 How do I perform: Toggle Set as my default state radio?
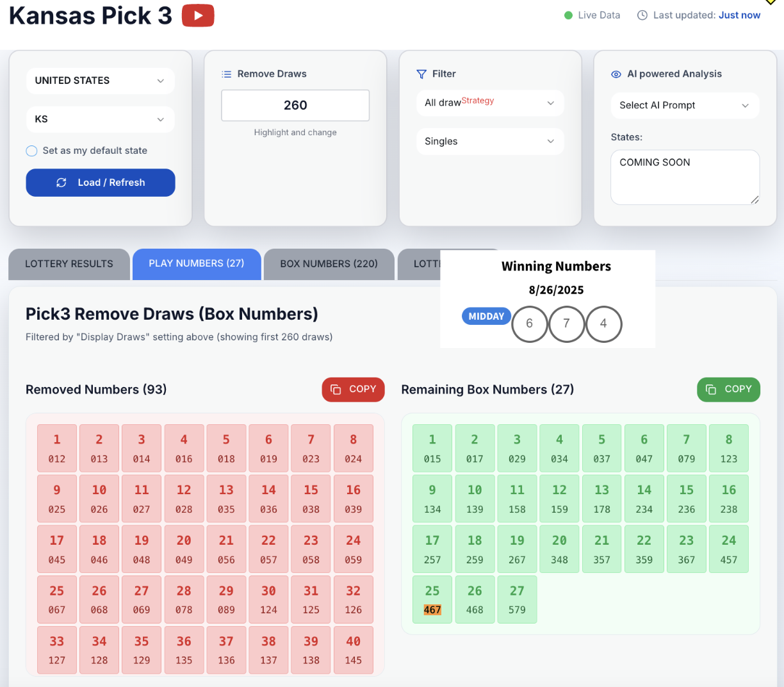pyautogui.click(x=31, y=151)
